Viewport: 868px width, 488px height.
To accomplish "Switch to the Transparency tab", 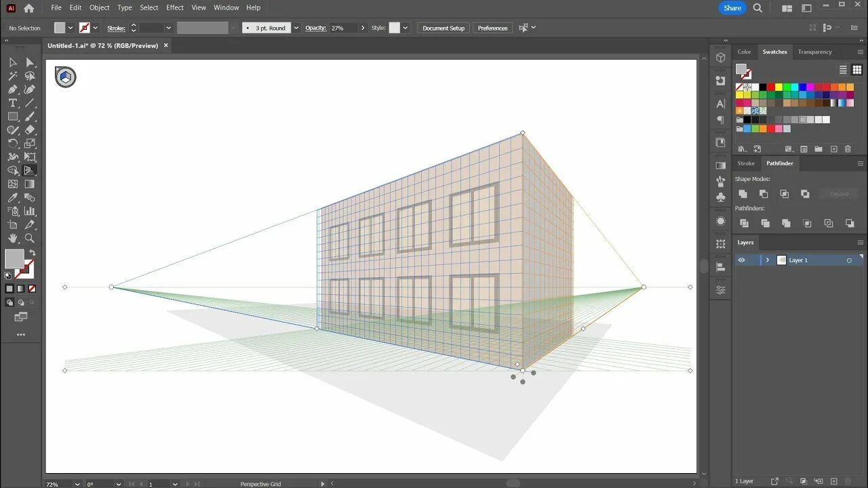I will click(814, 52).
